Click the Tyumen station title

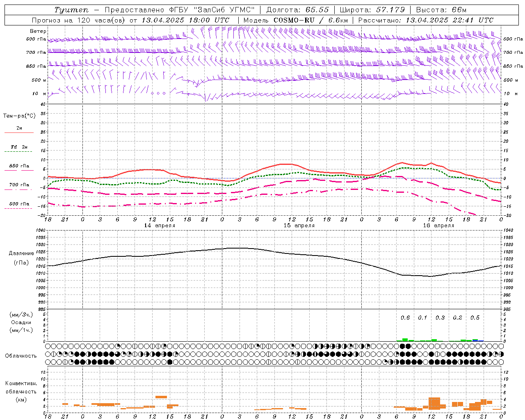click(x=71, y=10)
